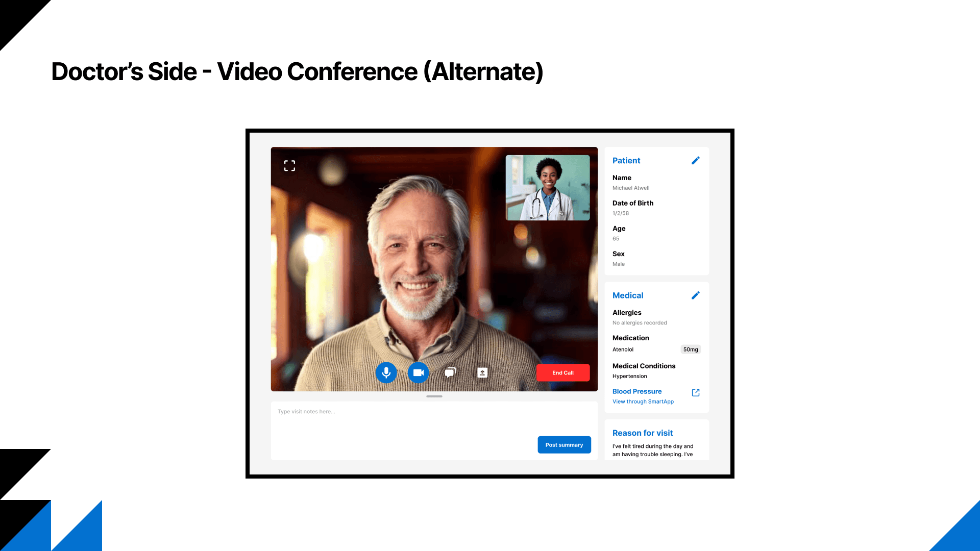980x551 pixels.
Task: Grab the resize handle below video
Action: [434, 396]
